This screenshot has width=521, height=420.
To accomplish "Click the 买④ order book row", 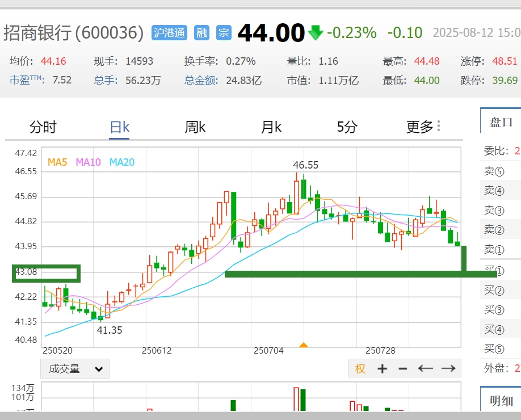I will pos(501,330).
